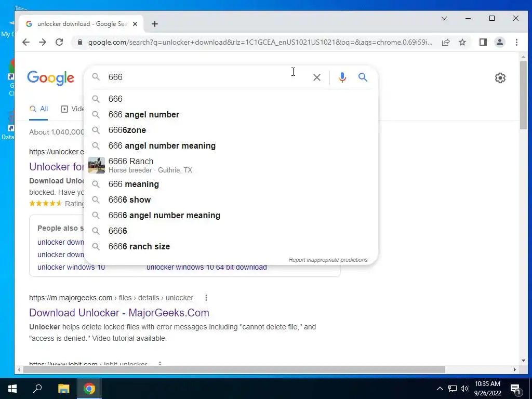Open more options for MajorGeeks result

click(x=206, y=298)
